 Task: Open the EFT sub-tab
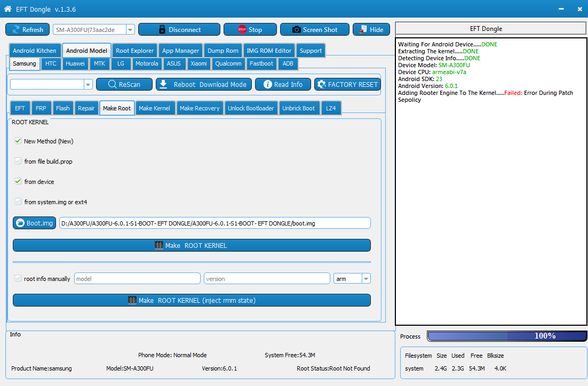(20, 108)
